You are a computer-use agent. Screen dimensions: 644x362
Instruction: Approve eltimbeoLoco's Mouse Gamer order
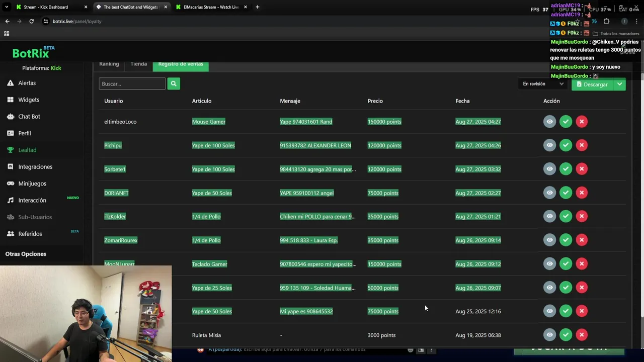566,121
